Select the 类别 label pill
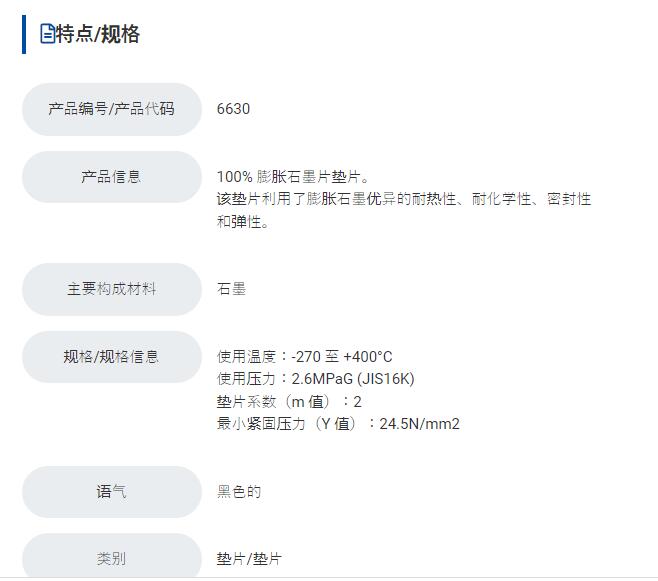 tap(112, 557)
